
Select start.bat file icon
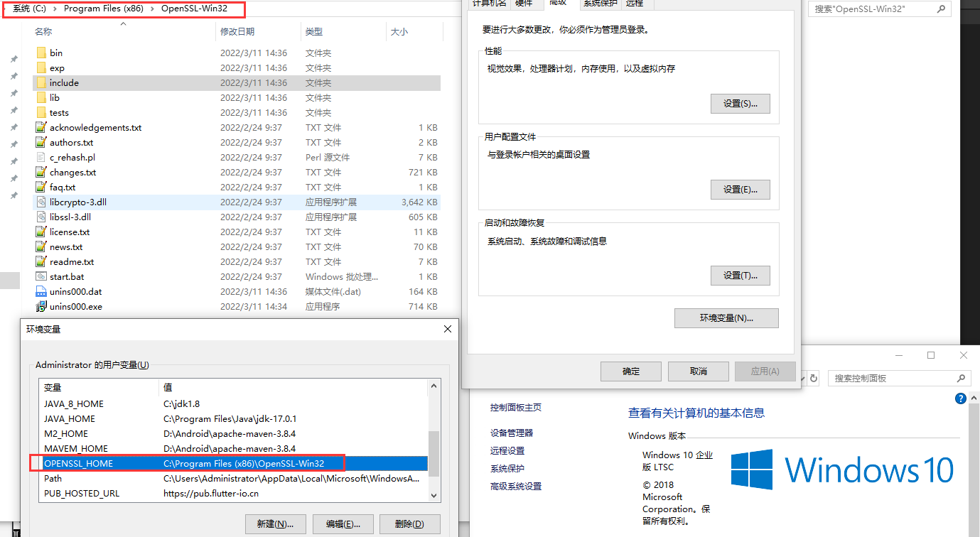[x=41, y=276]
